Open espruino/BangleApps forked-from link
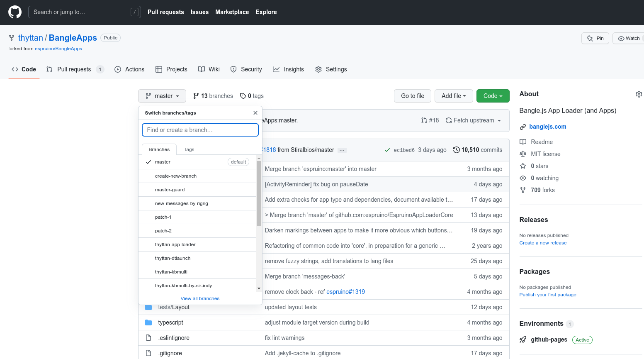 tap(58, 49)
